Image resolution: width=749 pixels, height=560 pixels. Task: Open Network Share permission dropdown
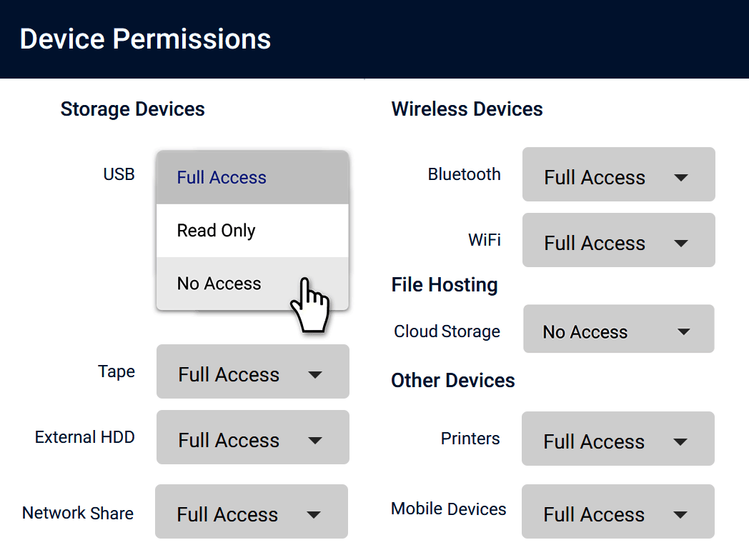click(x=251, y=511)
